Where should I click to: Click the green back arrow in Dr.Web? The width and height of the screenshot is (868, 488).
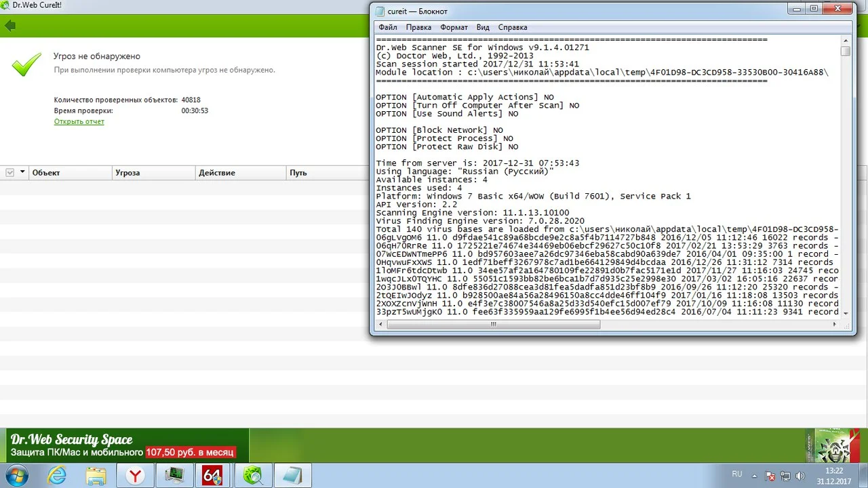click(x=9, y=26)
